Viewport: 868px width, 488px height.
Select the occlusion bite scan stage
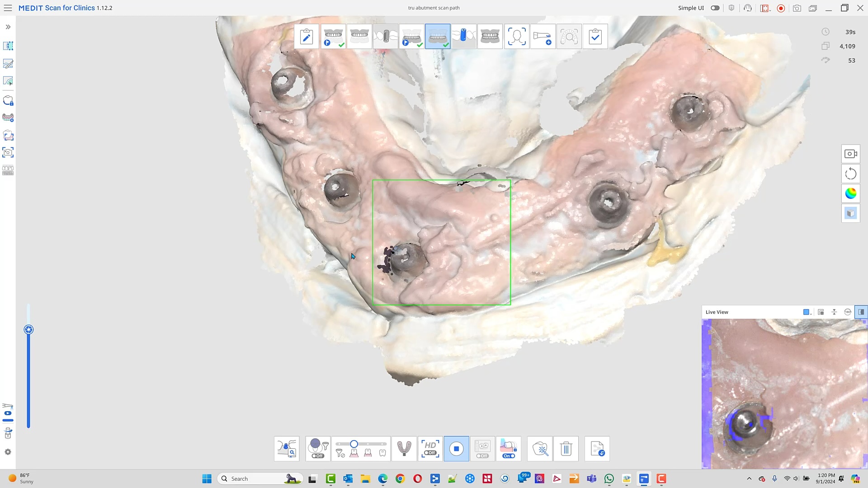(490, 36)
